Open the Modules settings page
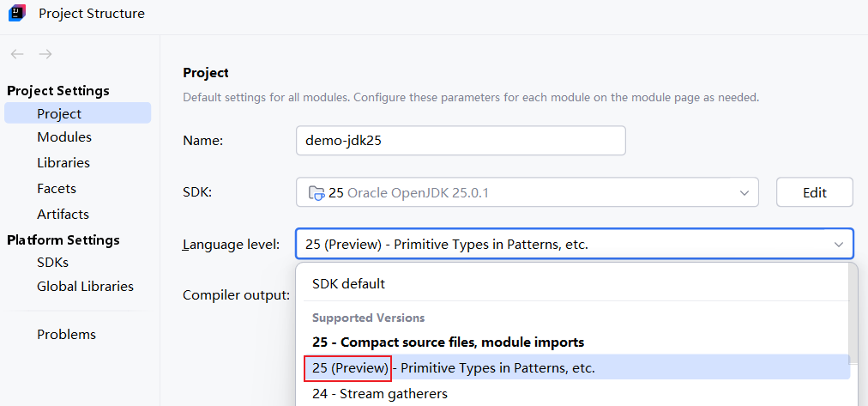 [64, 137]
